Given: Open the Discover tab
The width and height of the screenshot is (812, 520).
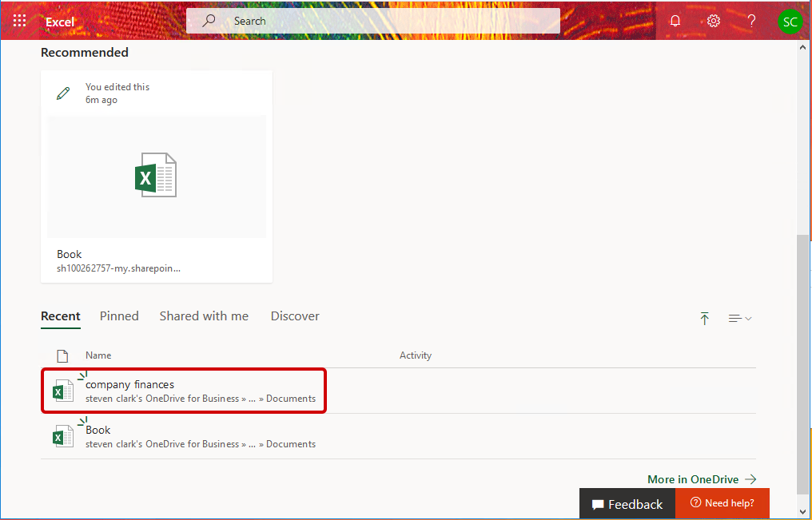Looking at the screenshot, I should [295, 316].
